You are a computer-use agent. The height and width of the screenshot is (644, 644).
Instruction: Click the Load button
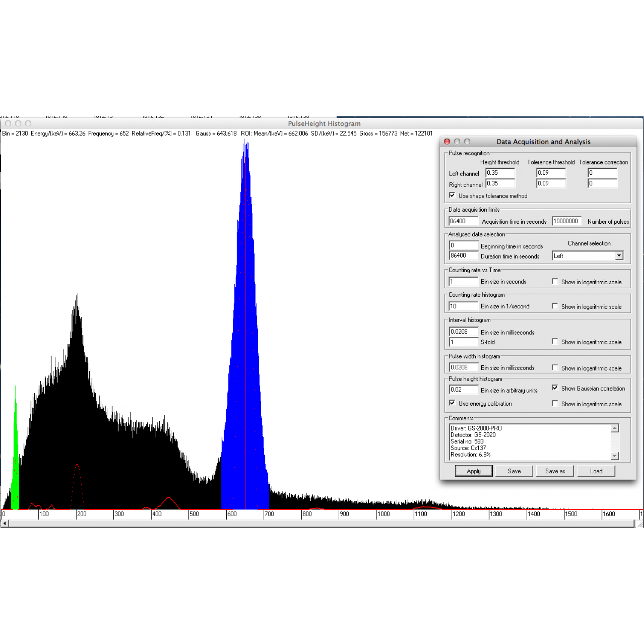click(x=596, y=471)
